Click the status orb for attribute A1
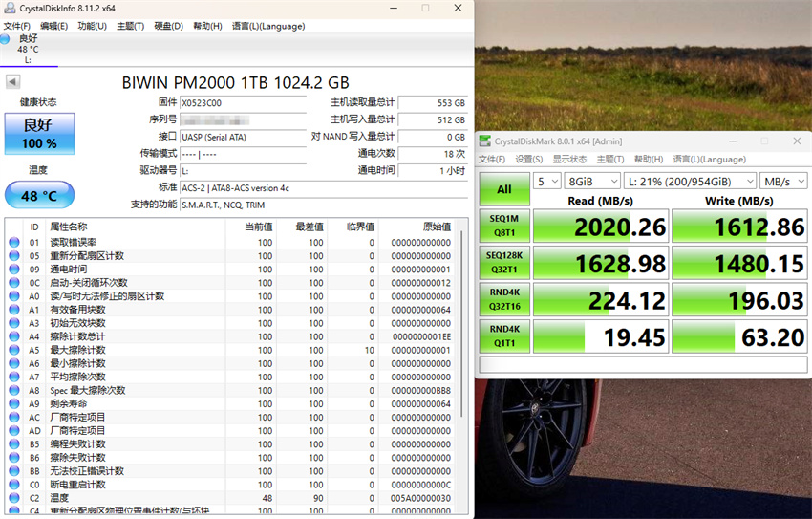812x519 pixels. (x=14, y=310)
